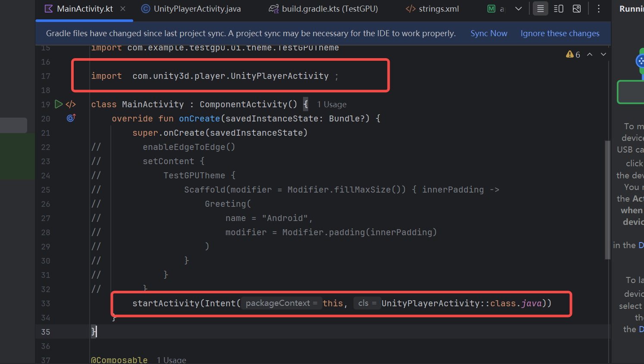
Task: Click UnityPlayerActivity in the import statement
Action: click(279, 76)
